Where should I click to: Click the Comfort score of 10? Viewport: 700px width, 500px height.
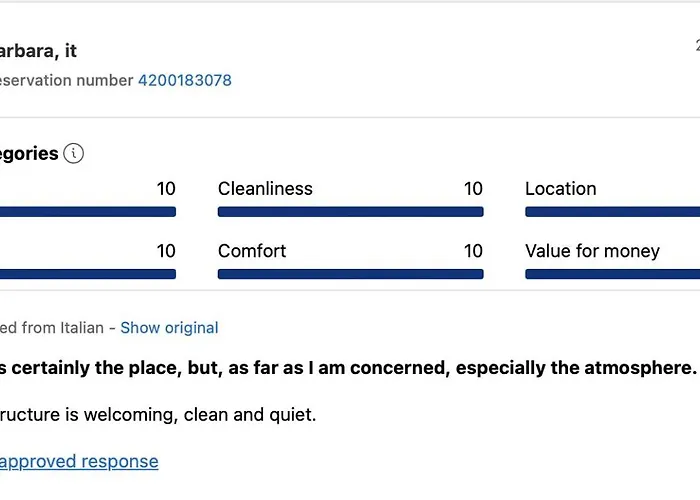(x=473, y=251)
